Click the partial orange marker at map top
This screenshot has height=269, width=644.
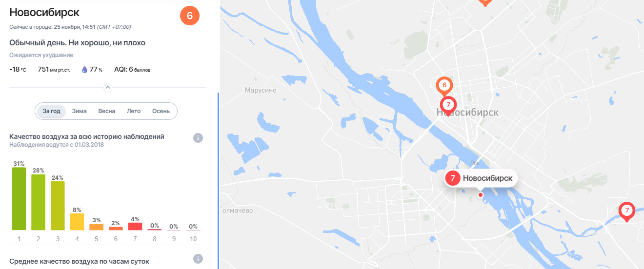(484, 2)
